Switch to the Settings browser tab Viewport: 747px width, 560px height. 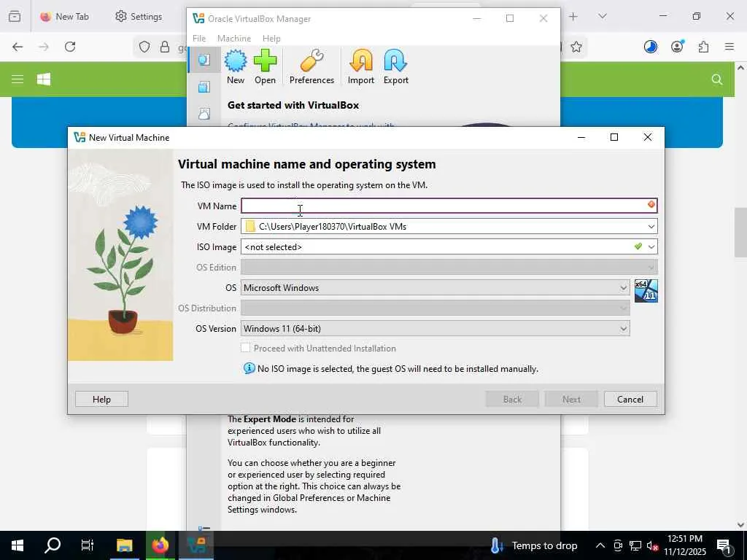pyautogui.click(x=139, y=17)
